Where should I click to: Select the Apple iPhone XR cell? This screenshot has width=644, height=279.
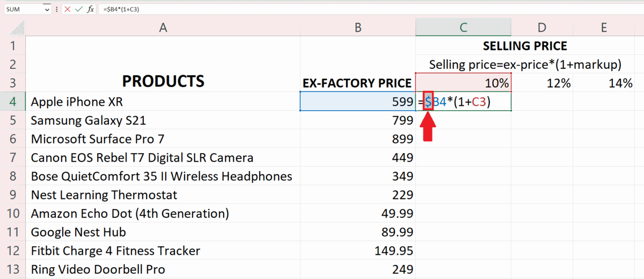tap(163, 101)
